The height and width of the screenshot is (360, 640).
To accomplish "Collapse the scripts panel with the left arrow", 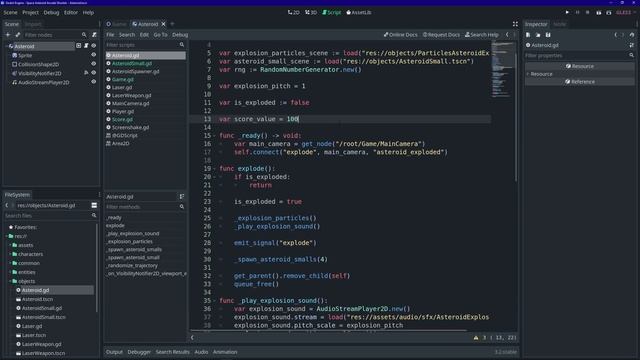I will click(192, 338).
